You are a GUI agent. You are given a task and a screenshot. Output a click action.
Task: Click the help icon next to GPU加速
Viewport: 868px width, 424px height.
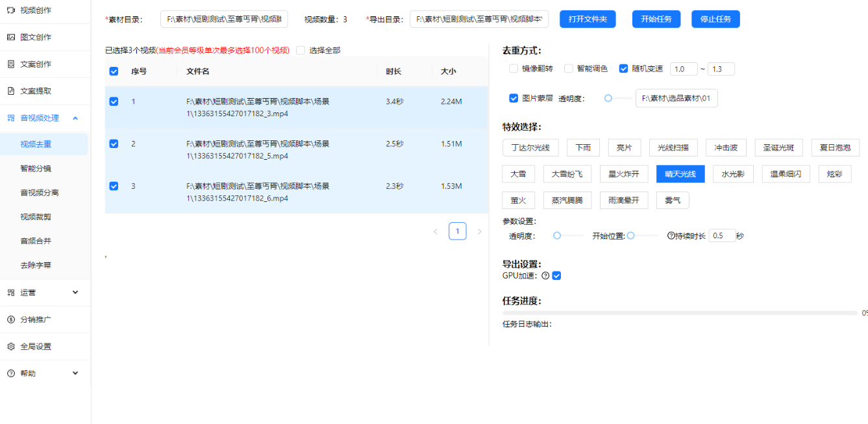pyautogui.click(x=545, y=276)
